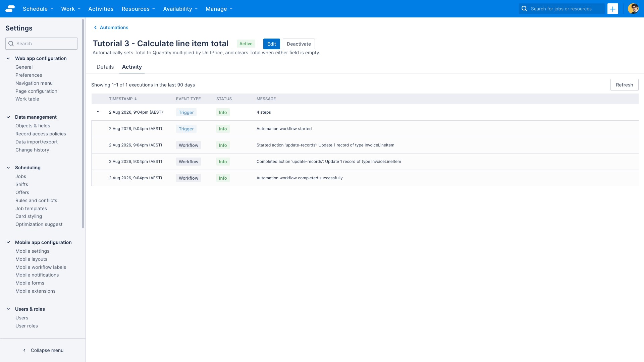Click Collapse menu at sidebar bottom
644x362 pixels.
47,350
